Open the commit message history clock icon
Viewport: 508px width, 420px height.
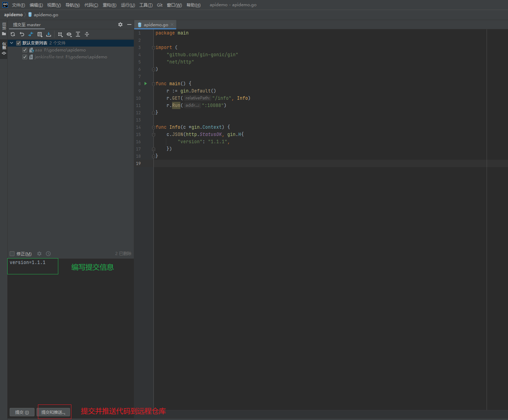(48, 254)
